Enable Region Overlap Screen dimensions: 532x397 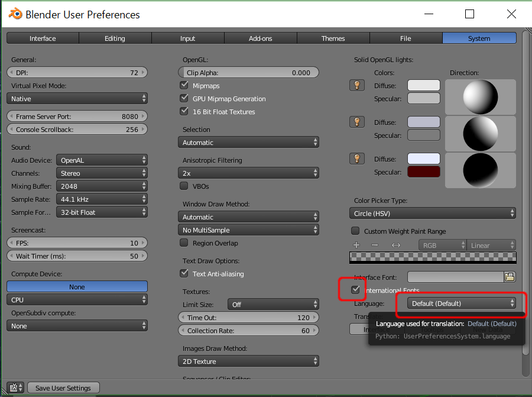point(184,243)
